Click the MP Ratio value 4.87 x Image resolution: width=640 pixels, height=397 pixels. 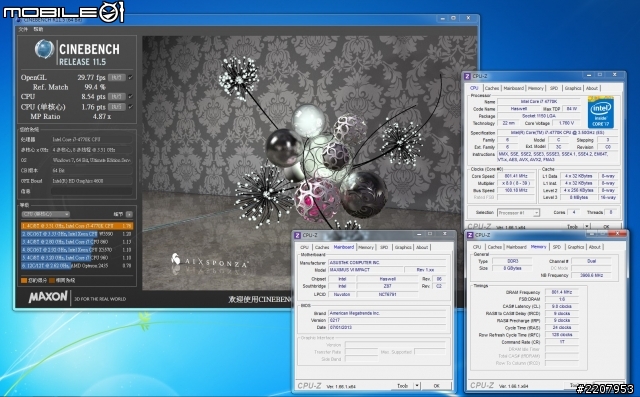(102, 116)
